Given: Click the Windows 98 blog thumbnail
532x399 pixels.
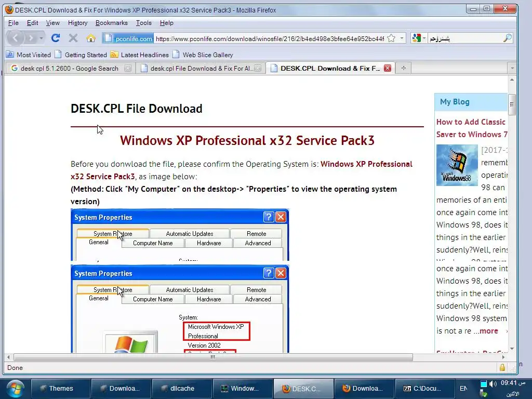Looking at the screenshot, I should (457, 165).
